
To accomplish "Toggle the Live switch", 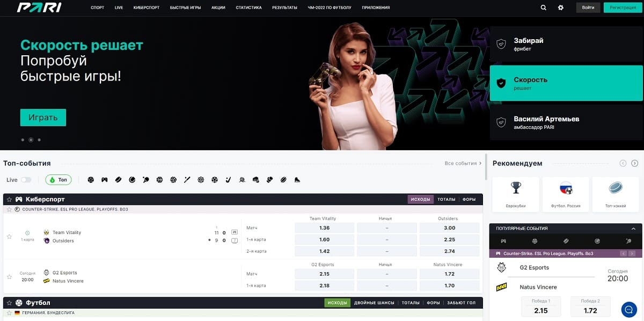I will click(x=26, y=180).
